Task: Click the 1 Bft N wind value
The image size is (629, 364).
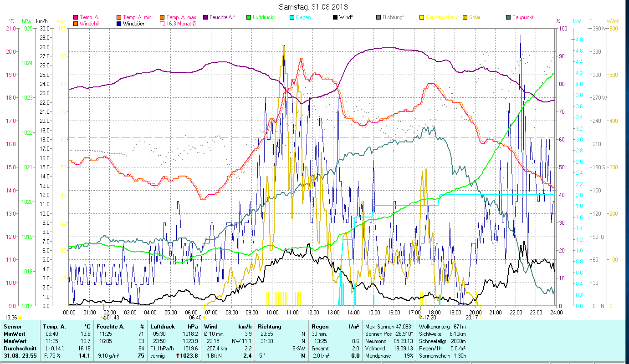Action: coord(214,356)
